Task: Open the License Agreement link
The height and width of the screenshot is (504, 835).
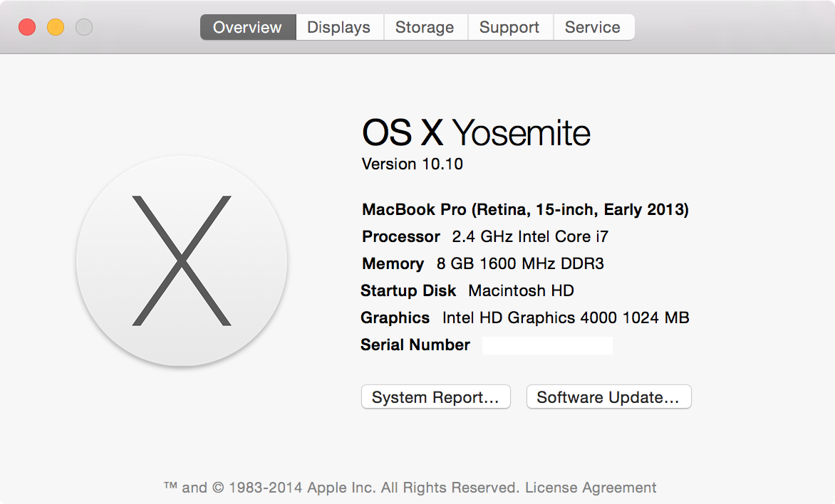Action: pyautogui.click(x=591, y=488)
